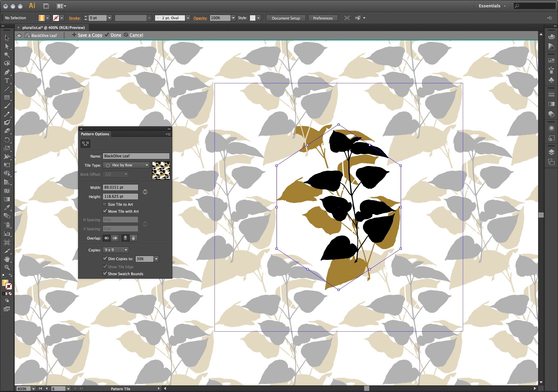
Task: Open the Essentials workspace menu
Action: pyautogui.click(x=492, y=6)
